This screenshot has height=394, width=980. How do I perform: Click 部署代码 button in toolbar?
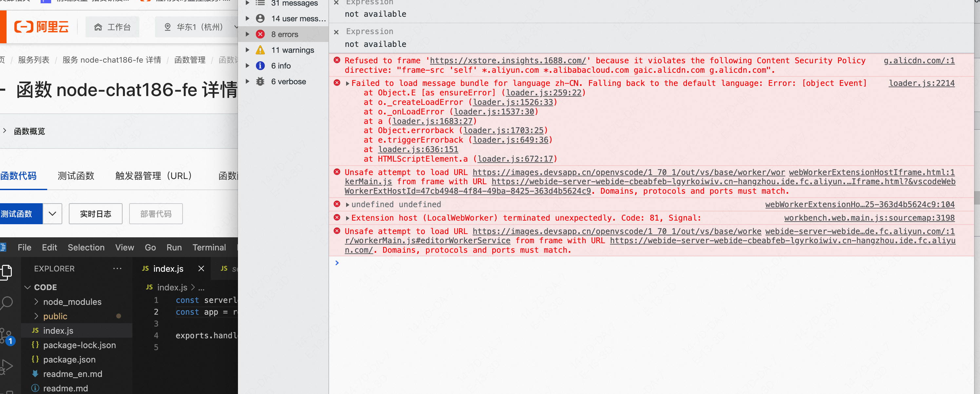click(156, 215)
